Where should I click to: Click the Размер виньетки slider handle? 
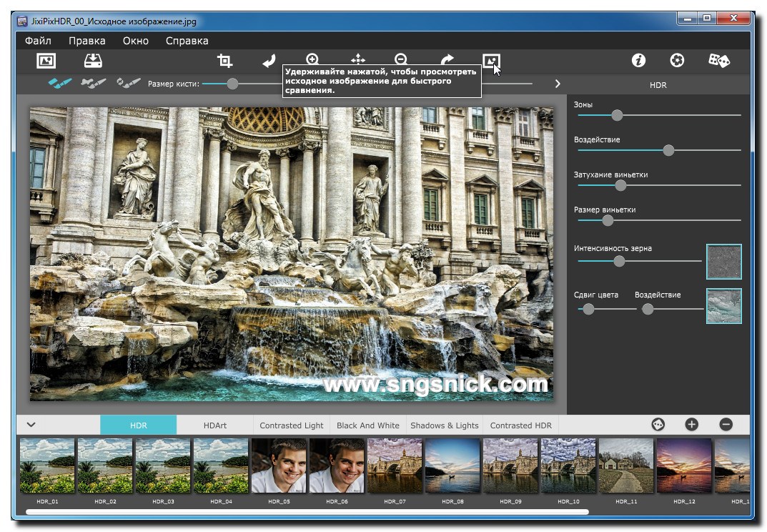[608, 220]
